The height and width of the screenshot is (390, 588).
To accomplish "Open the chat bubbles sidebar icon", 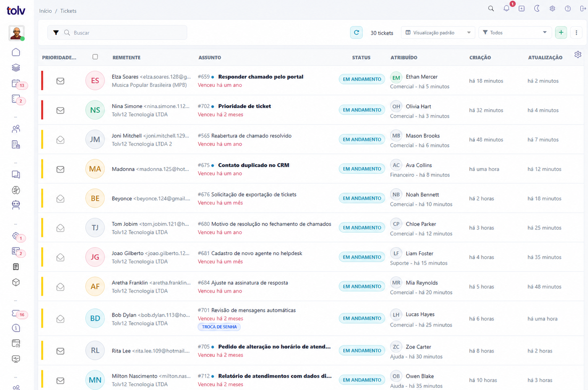I will point(16,174).
